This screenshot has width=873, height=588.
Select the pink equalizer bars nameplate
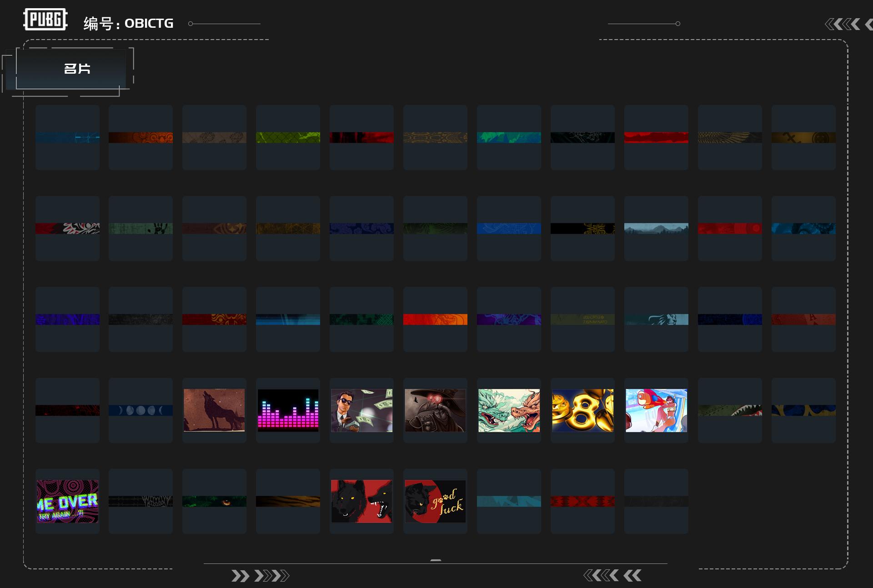tap(288, 410)
